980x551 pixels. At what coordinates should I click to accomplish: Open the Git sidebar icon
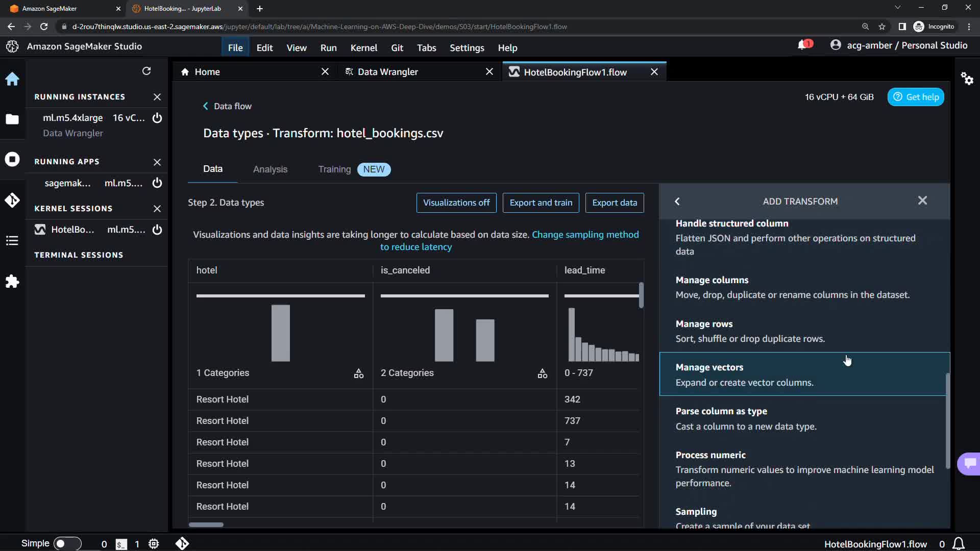coord(12,200)
